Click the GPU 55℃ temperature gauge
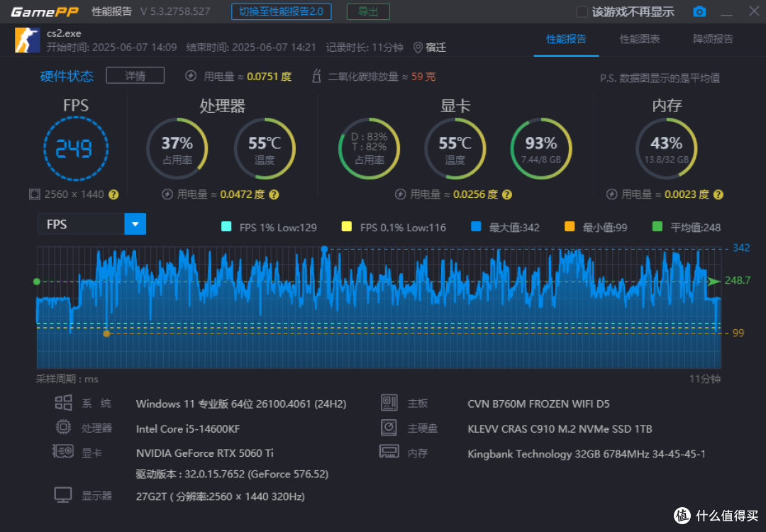 [x=455, y=148]
